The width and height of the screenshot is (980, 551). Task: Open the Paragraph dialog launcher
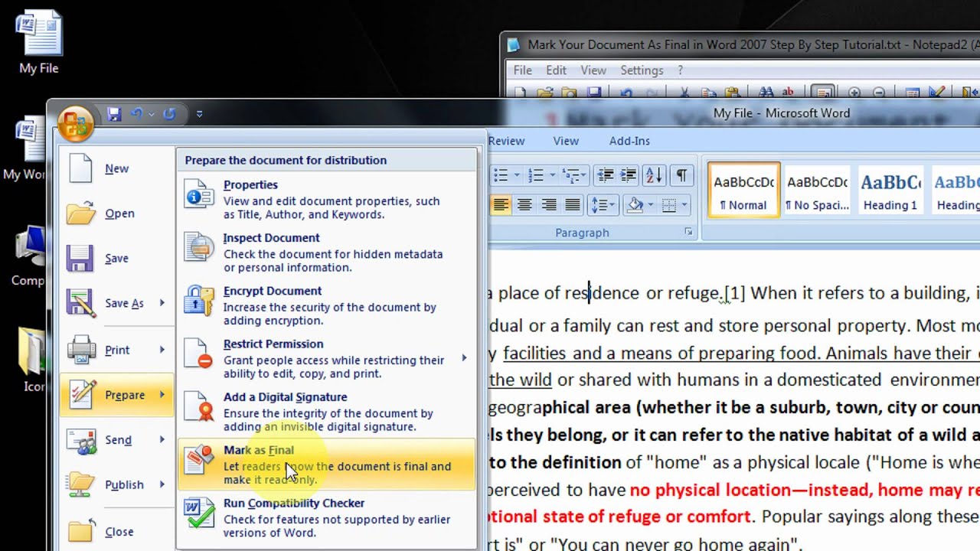pyautogui.click(x=688, y=232)
